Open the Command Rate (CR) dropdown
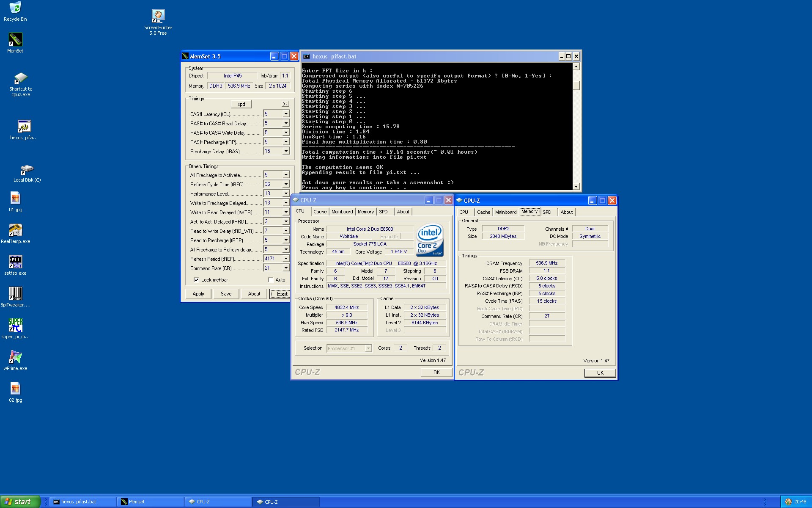 point(286,268)
